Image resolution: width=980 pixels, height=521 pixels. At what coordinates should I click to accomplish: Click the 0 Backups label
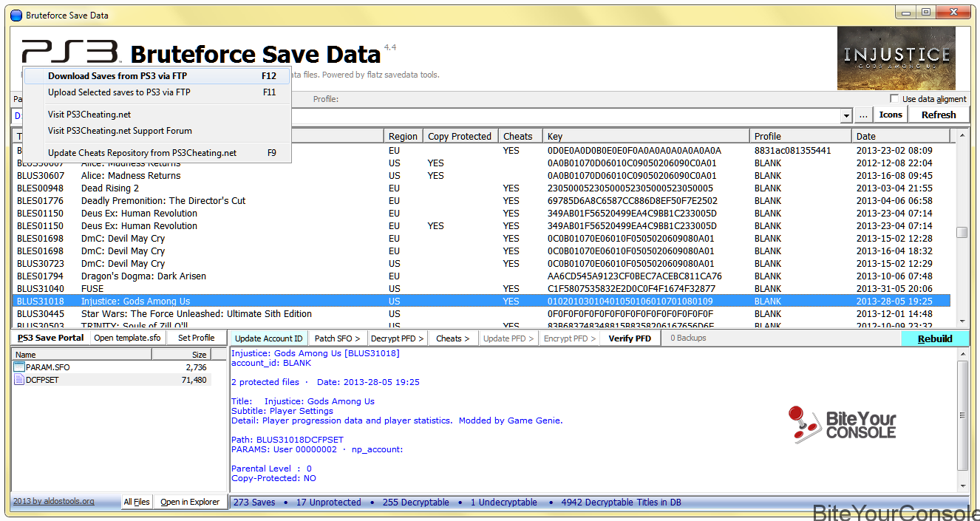click(688, 338)
